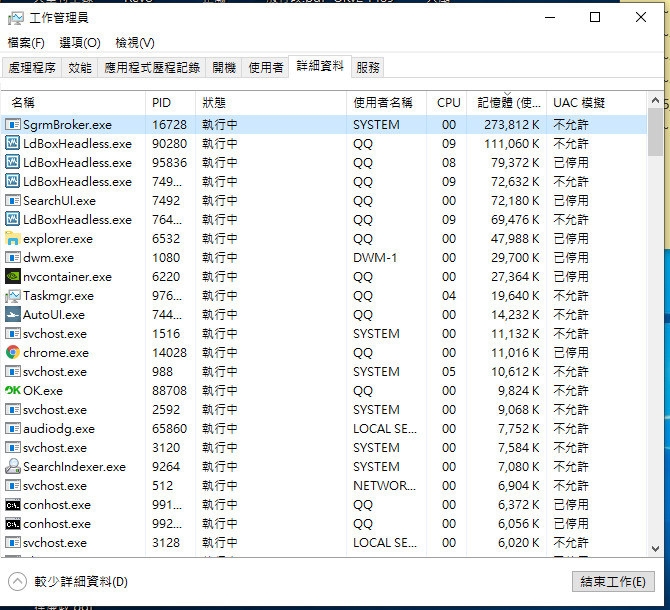Image resolution: width=670 pixels, height=610 pixels.
Task: Select the 詳細資料 tab
Action: tap(320, 66)
